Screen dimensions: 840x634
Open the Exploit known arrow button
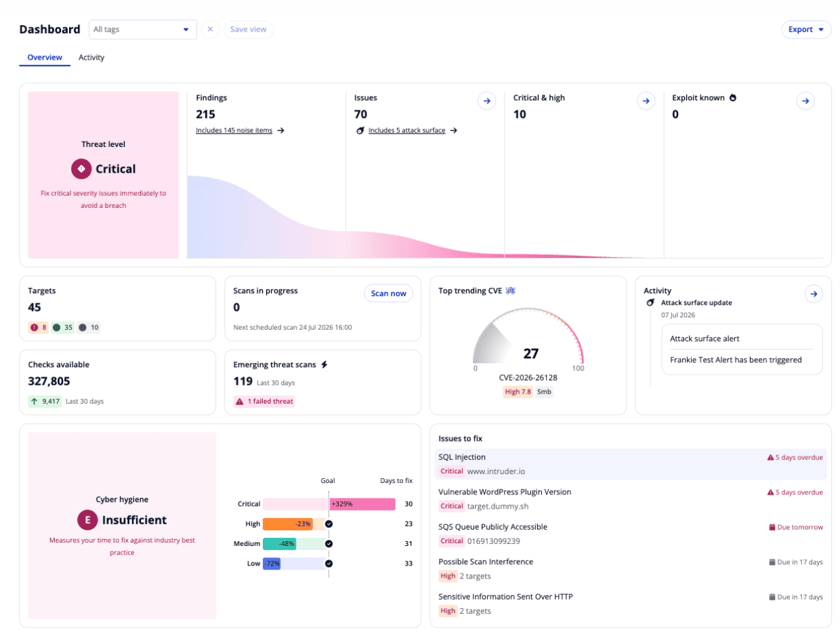[x=805, y=101]
